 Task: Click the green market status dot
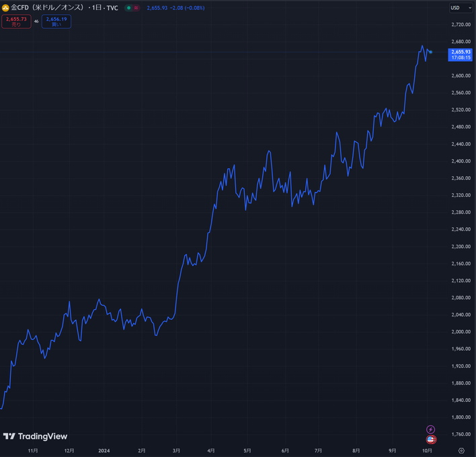click(x=128, y=8)
